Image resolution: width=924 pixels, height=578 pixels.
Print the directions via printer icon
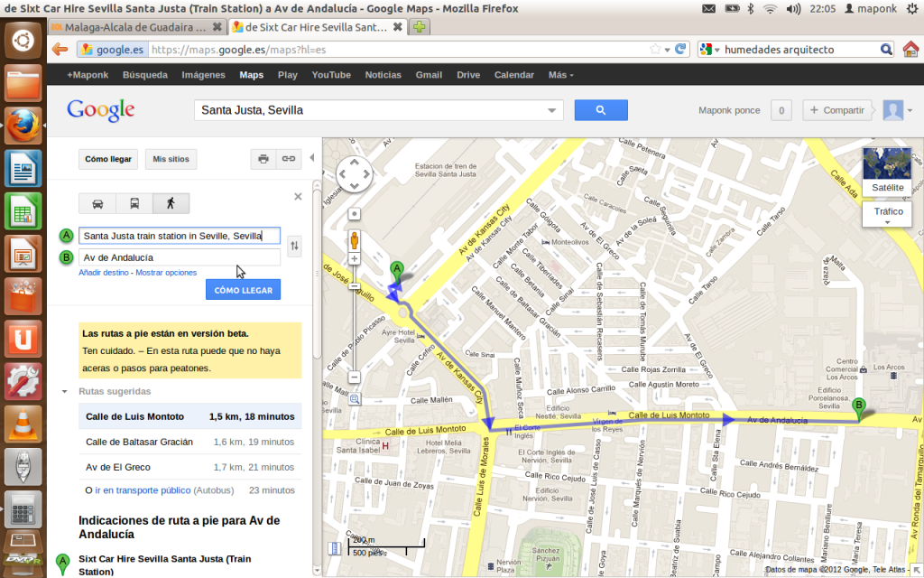tap(263, 159)
